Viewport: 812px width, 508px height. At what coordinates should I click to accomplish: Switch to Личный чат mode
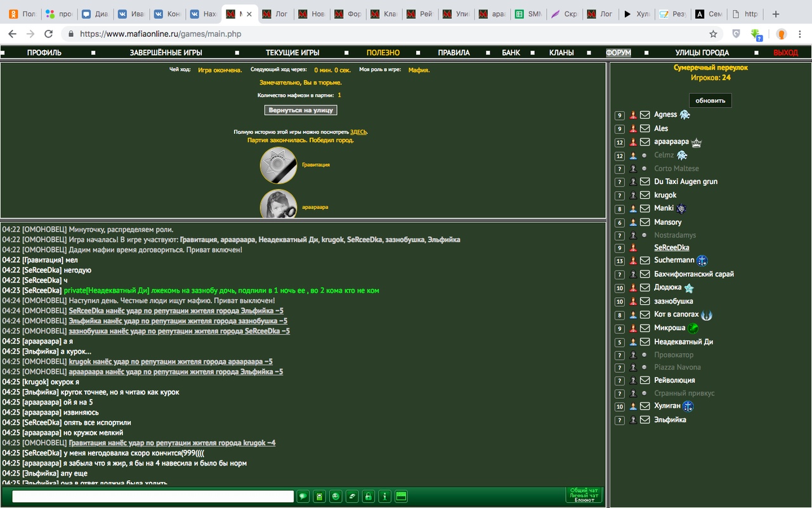[x=583, y=495]
